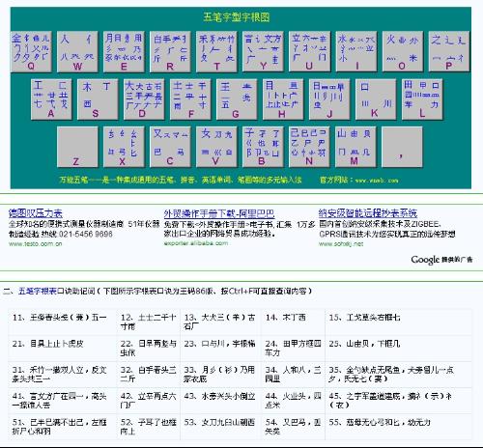
Task: Select table cell 35、金勺缺点无尾鱼
Action: pyautogui.click(x=399, y=375)
